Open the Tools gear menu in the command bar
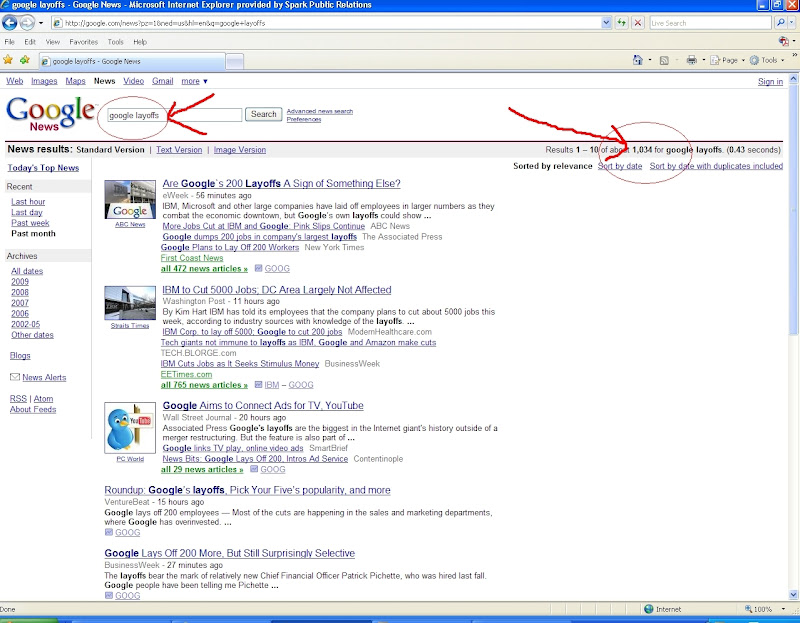800x623 pixels. [x=766, y=60]
